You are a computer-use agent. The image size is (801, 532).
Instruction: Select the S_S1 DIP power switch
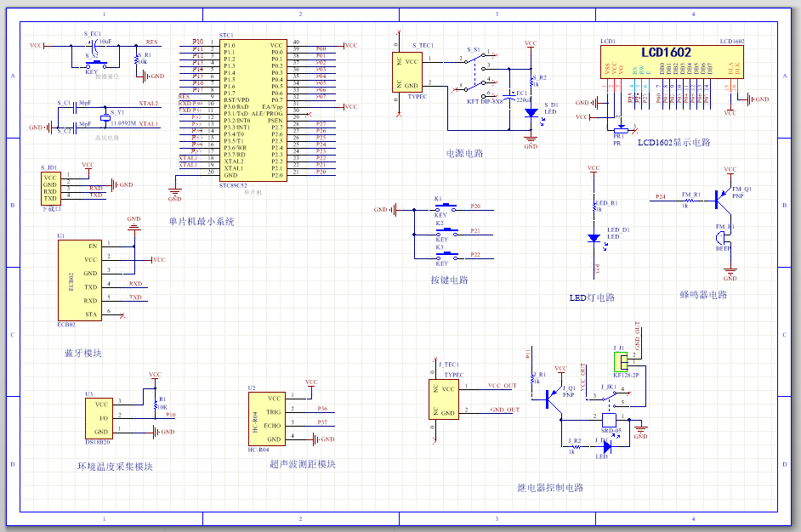point(480,73)
